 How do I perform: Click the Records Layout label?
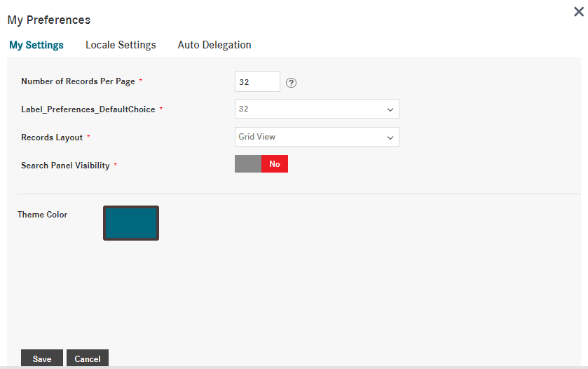(52, 137)
